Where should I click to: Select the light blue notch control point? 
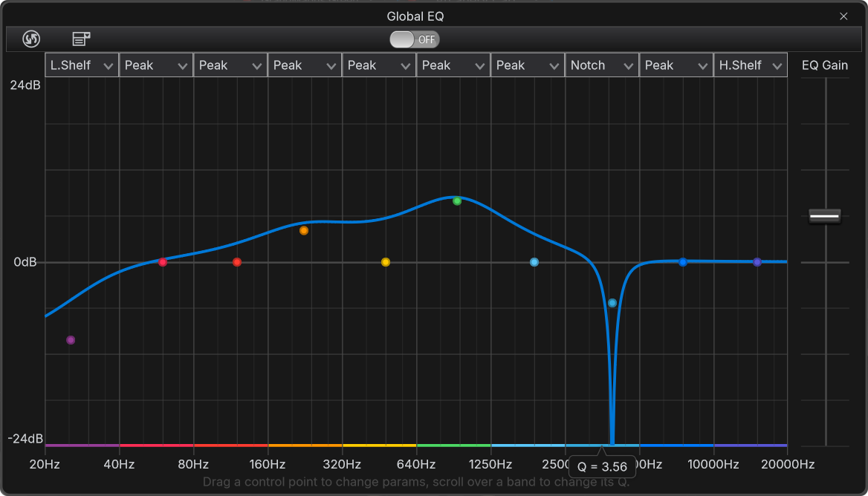click(x=612, y=302)
